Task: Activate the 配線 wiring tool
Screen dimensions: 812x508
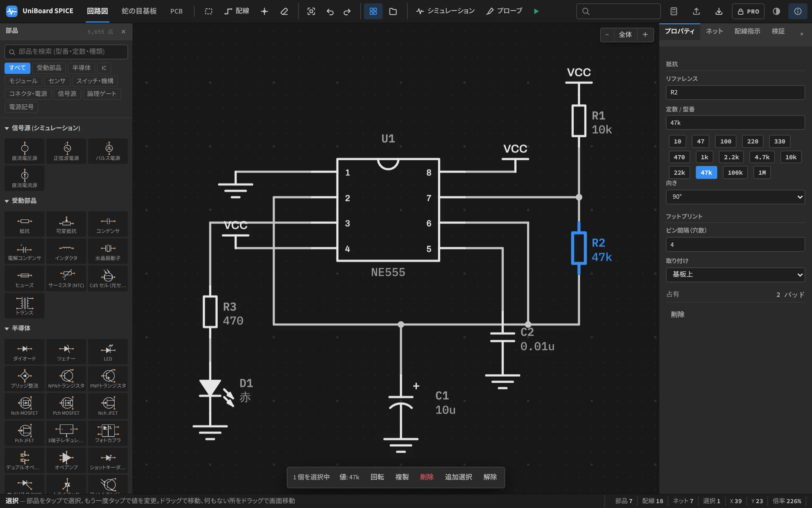Action: 237,11
